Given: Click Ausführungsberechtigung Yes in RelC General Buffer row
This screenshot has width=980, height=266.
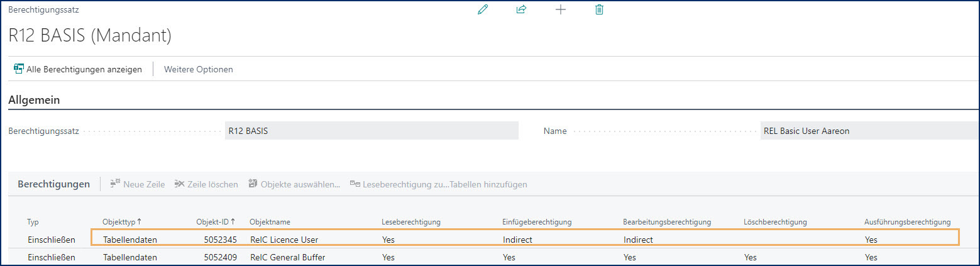Looking at the screenshot, I should tap(871, 257).
